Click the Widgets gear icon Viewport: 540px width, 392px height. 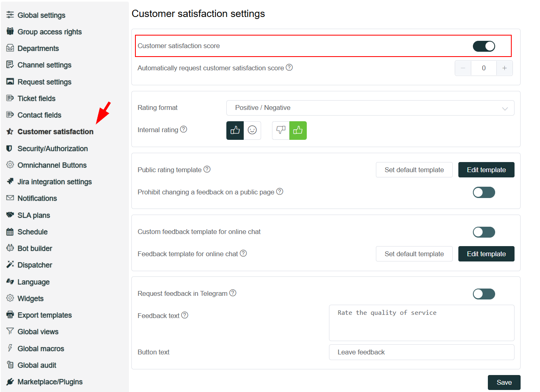coord(10,298)
